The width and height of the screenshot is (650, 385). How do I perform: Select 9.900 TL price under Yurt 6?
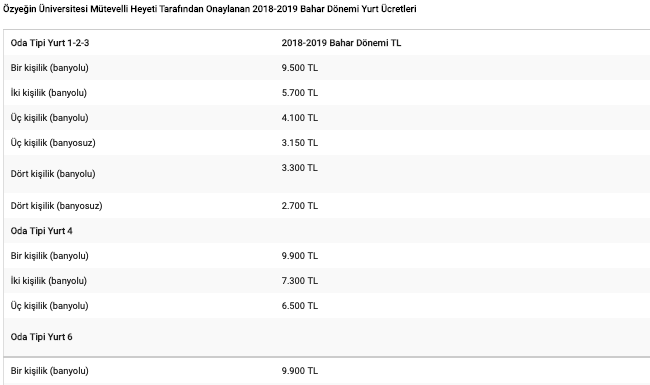coord(300,370)
